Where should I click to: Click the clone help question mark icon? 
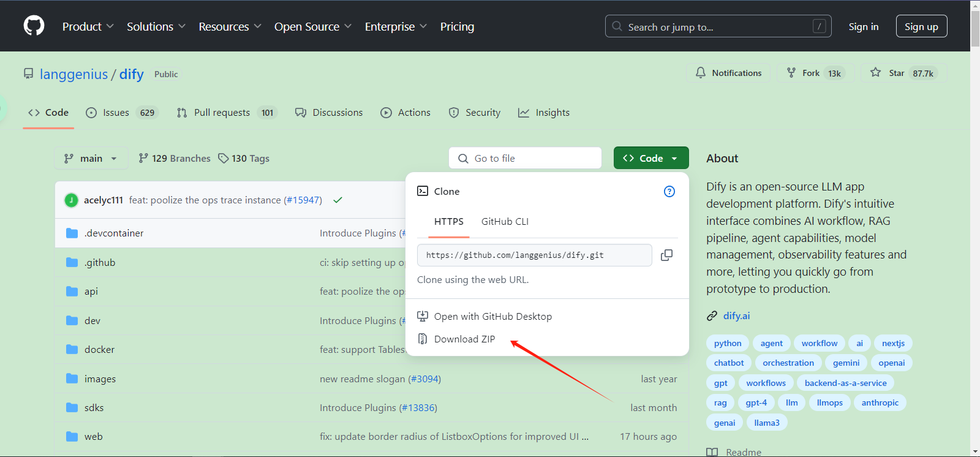669,192
